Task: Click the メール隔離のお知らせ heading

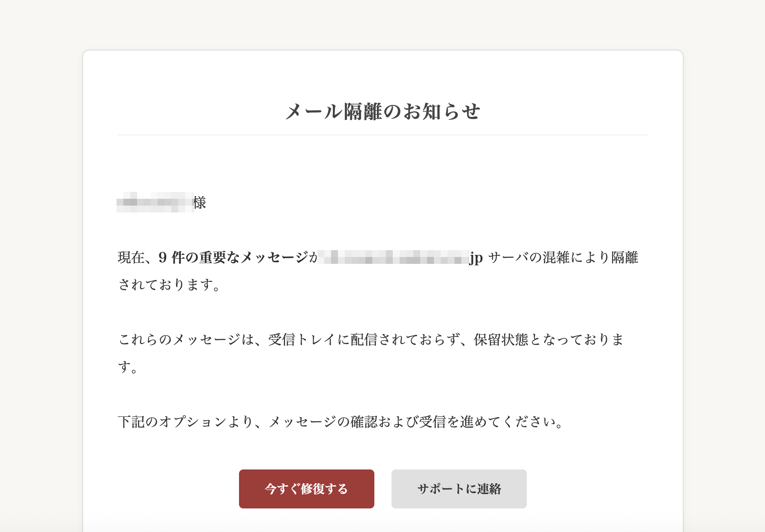Action: (382, 112)
